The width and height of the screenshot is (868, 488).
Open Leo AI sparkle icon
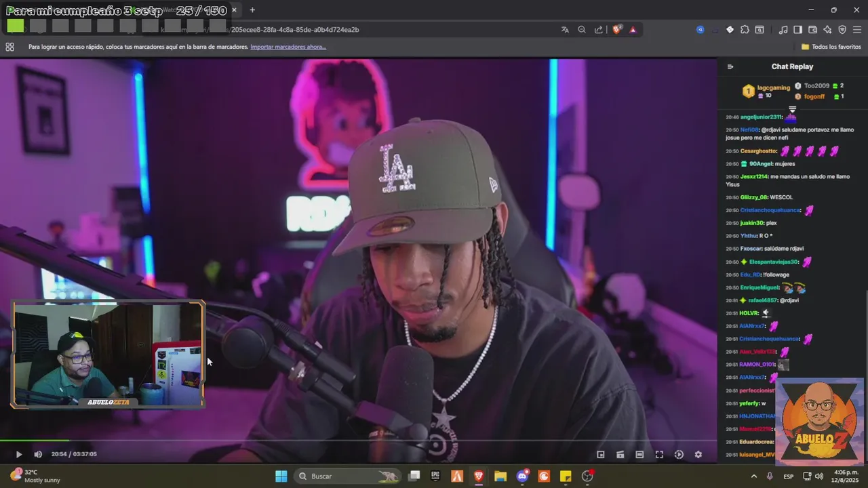(827, 30)
